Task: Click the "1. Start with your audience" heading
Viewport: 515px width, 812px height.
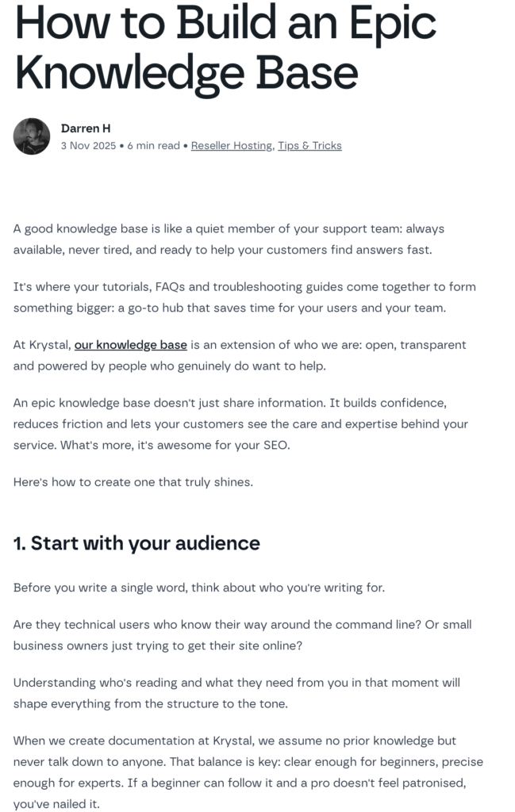Action: [136, 543]
